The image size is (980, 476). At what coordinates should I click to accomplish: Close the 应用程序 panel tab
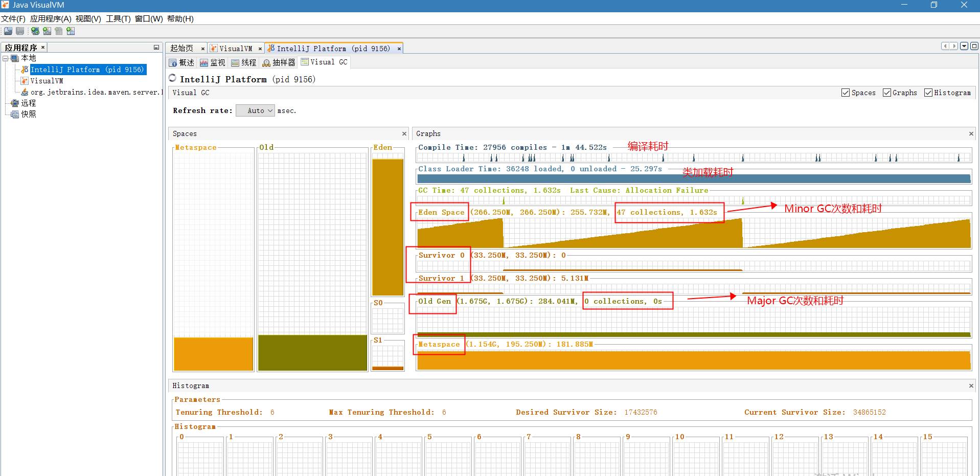[43, 48]
